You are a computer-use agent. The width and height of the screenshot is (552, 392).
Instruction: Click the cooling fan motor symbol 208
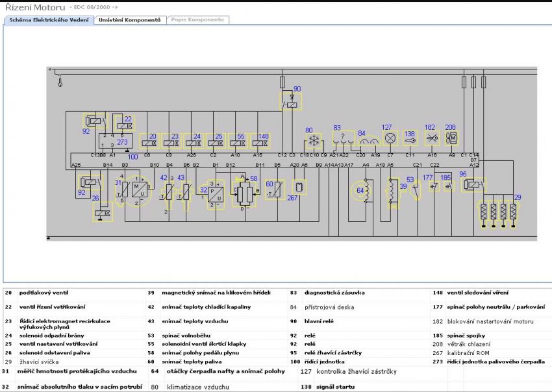452,138
